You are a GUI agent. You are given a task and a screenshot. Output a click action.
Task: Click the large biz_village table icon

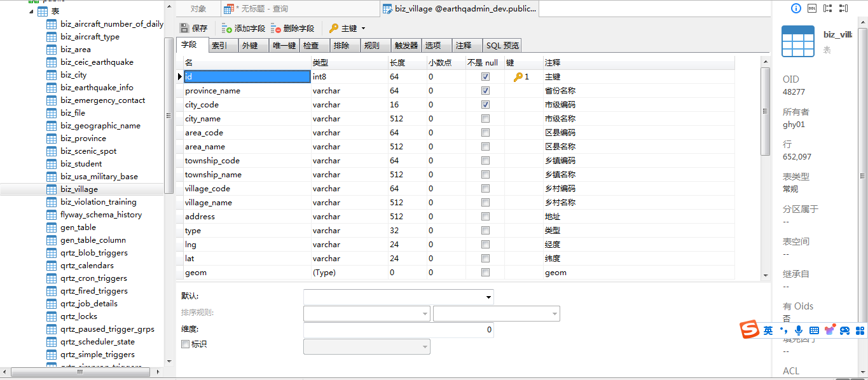point(798,42)
